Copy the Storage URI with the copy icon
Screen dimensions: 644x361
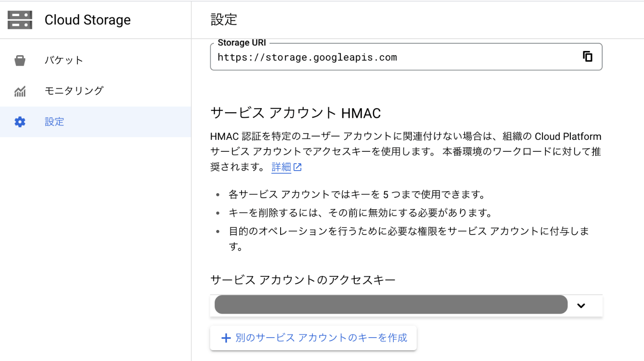tap(587, 57)
